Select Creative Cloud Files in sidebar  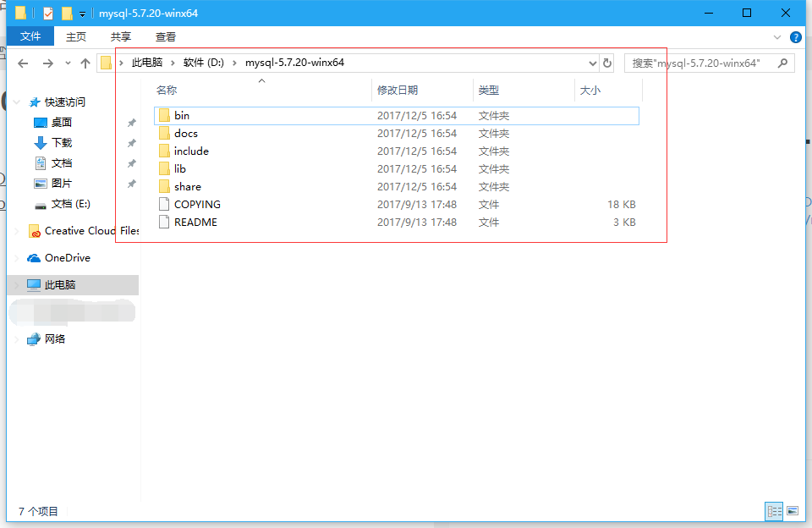(x=92, y=231)
